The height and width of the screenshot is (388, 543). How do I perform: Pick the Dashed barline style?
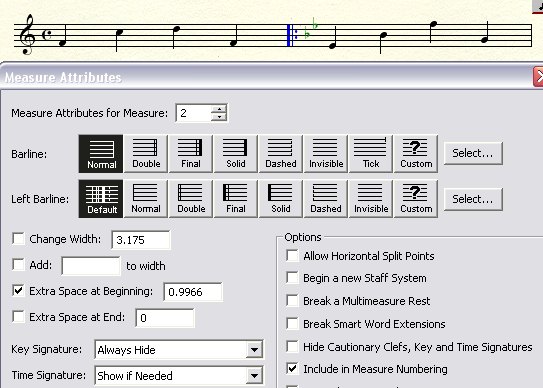coord(281,154)
